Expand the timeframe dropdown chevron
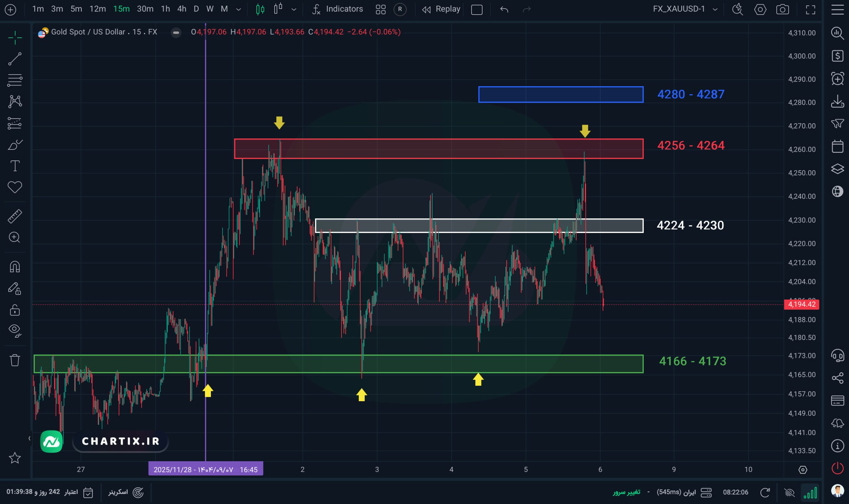 coord(238,9)
